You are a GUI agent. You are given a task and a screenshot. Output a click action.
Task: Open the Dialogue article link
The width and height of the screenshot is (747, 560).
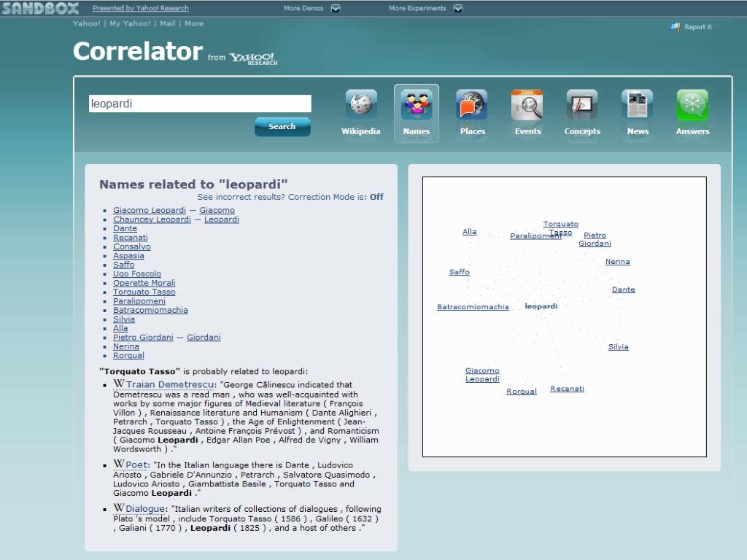coord(145,508)
